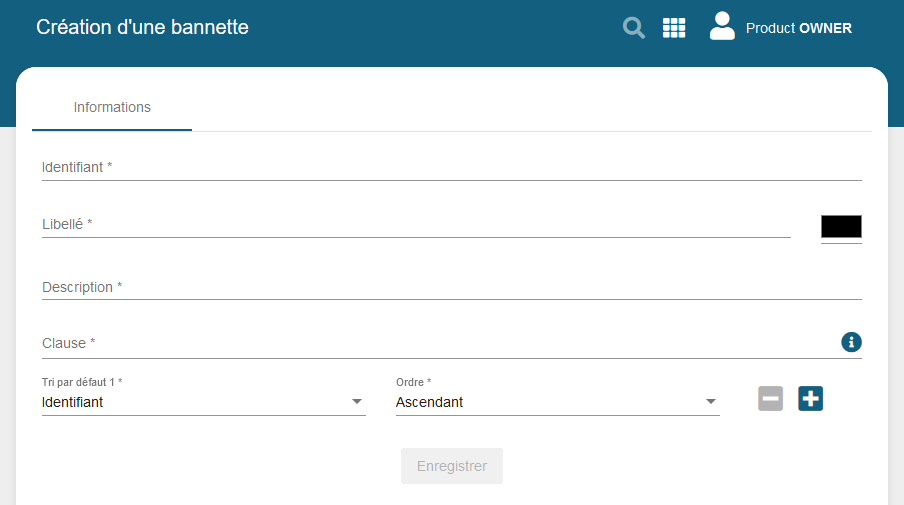This screenshot has width=904, height=505.
Task: Open the black color swatch picker
Action: [841, 227]
